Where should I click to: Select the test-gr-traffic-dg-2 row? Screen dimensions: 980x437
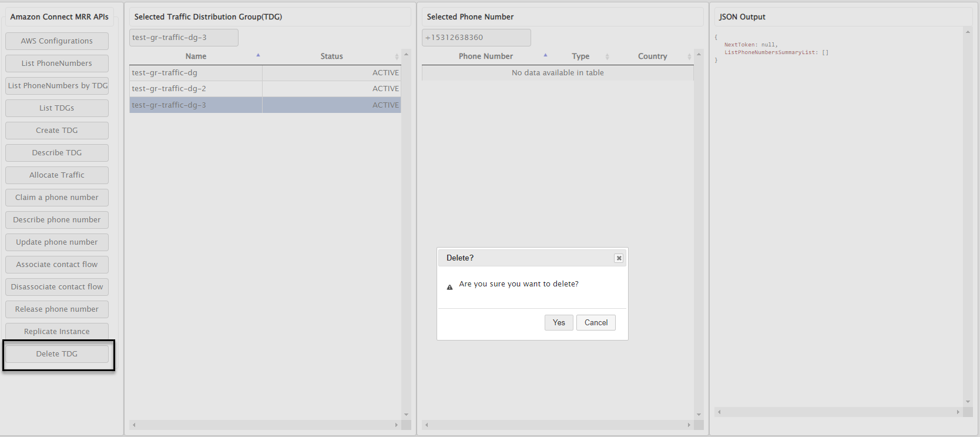coord(265,89)
